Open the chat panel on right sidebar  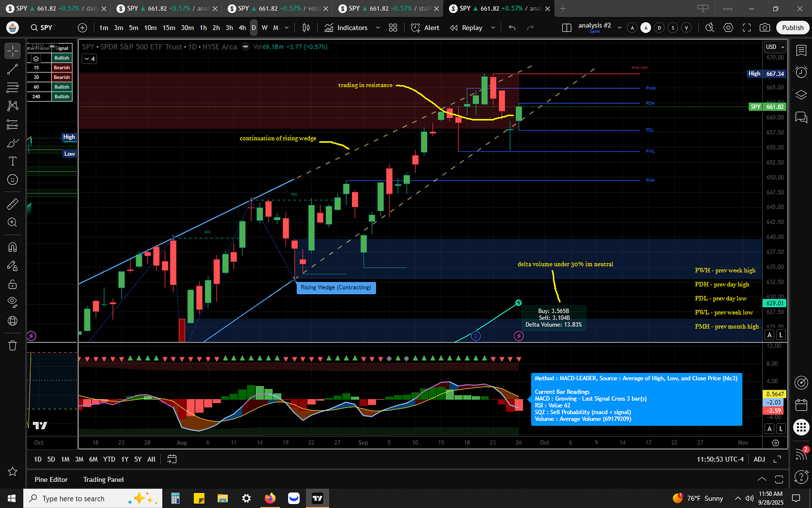click(801, 117)
